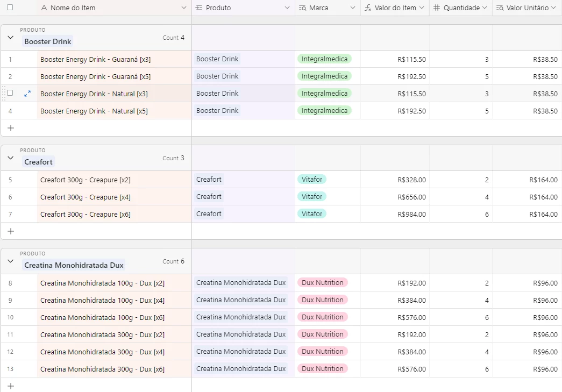The image size is (562, 392).
Task: Select Creatina Monohidratada 100g - Dux [x6] cell
Action: [x=115, y=317]
